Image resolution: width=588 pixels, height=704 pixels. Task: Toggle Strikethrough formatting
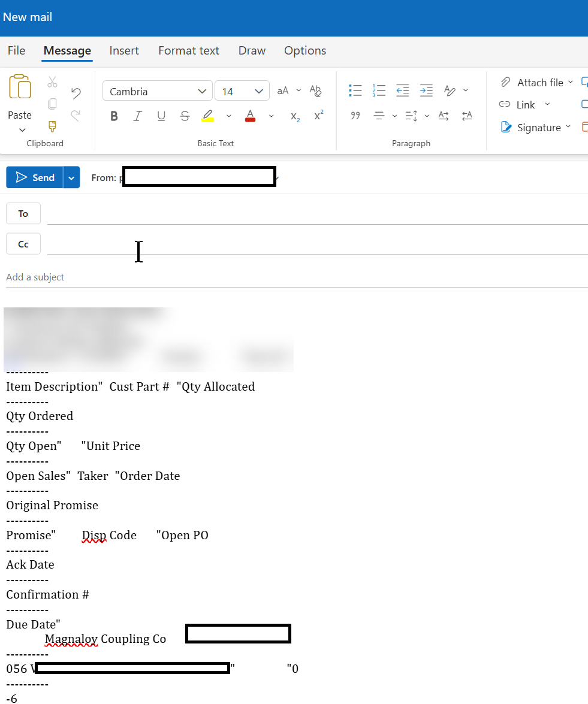point(185,116)
